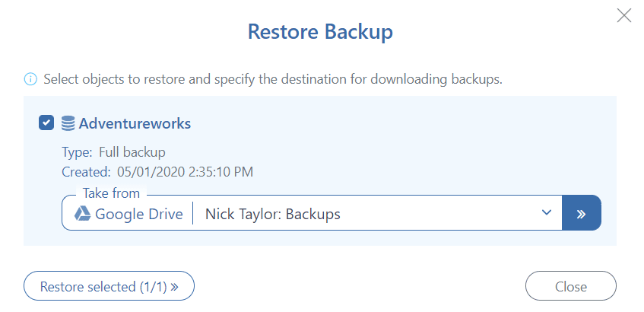
Task: Click the instruction text about selecting objects
Action: [x=273, y=79]
